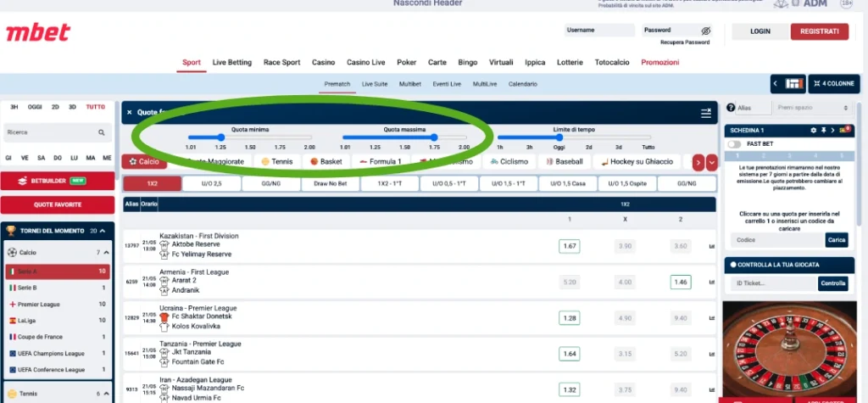Select the Draw No Bet market tab

[331, 183]
